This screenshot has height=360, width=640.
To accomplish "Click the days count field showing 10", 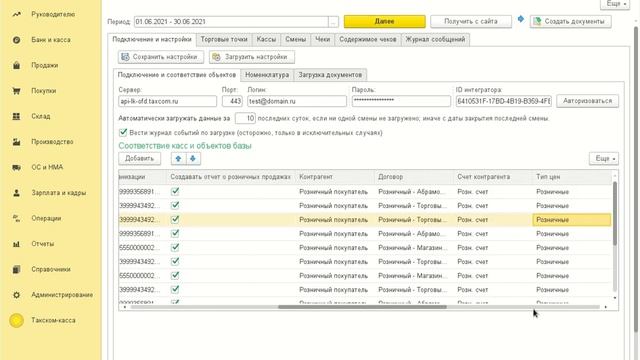I will pyautogui.click(x=245, y=118).
